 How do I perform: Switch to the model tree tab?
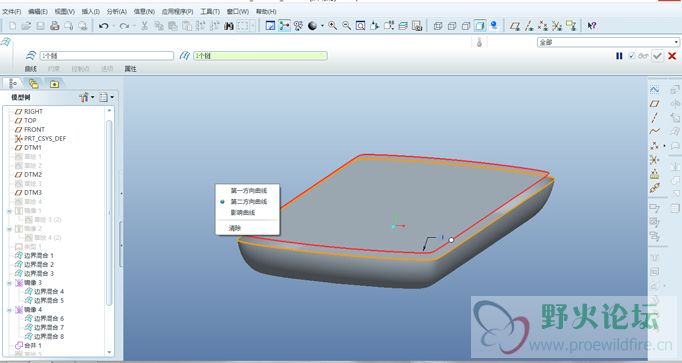[x=13, y=83]
